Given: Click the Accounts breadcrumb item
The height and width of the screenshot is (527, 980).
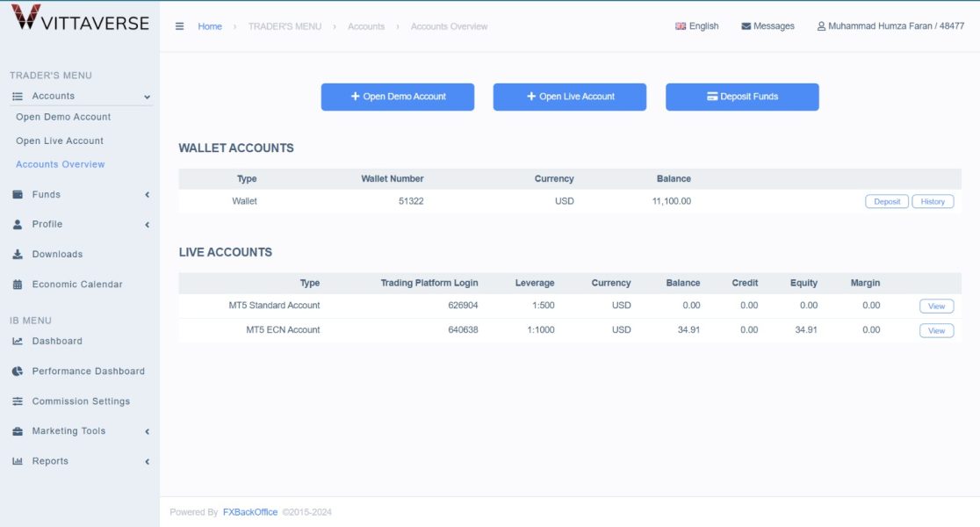Looking at the screenshot, I should click(x=366, y=26).
